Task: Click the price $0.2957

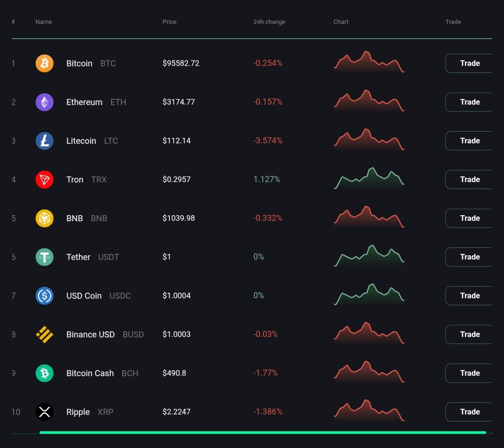Action: coord(176,180)
